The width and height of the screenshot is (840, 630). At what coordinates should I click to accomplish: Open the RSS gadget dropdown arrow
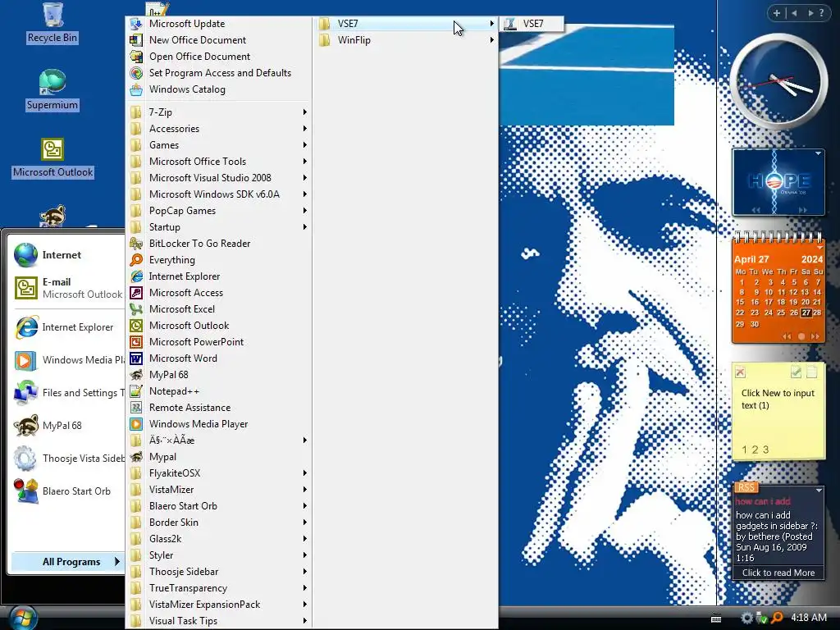pyautogui.click(x=819, y=491)
